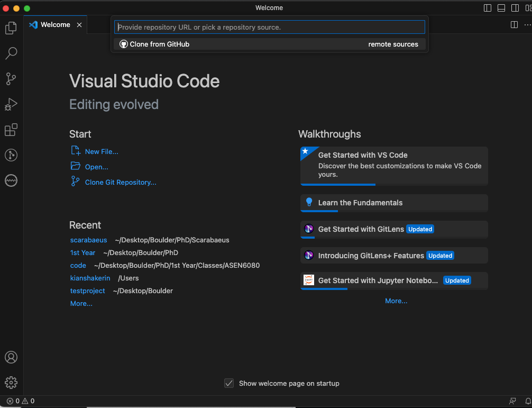
Task: Show more walkthroughs with More...
Action: coord(396,301)
